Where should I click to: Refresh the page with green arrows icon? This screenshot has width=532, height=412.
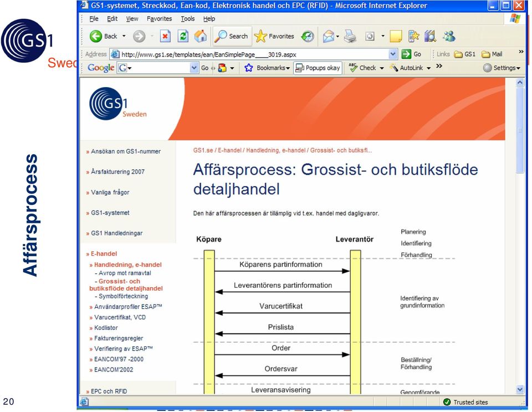[183, 36]
